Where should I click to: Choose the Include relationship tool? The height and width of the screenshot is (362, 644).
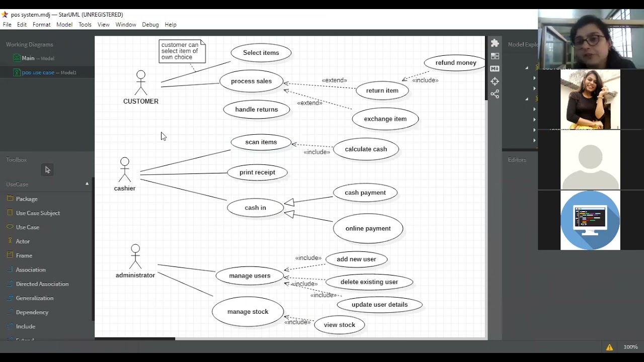(25, 326)
